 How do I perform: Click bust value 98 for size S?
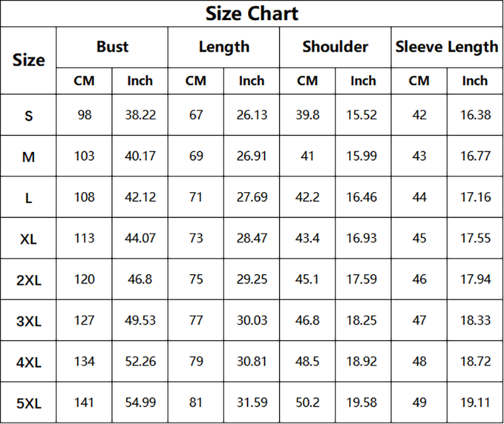pos(84,115)
